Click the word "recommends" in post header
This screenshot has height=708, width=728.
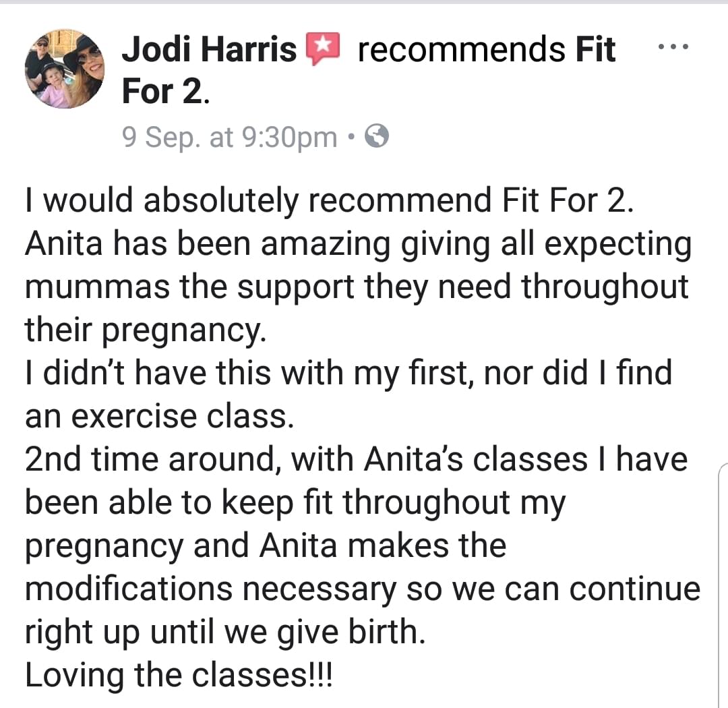pyautogui.click(x=462, y=49)
